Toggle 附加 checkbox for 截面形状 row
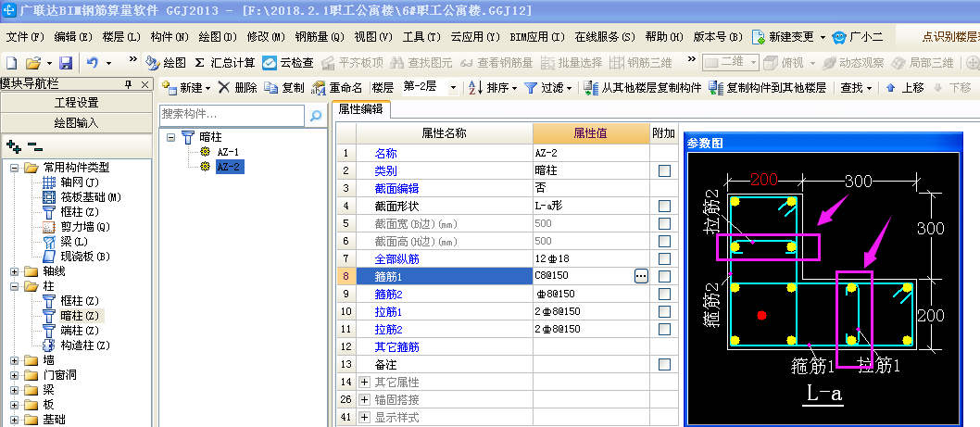Viewport: 980px width, 427px height. pos(664,206)
